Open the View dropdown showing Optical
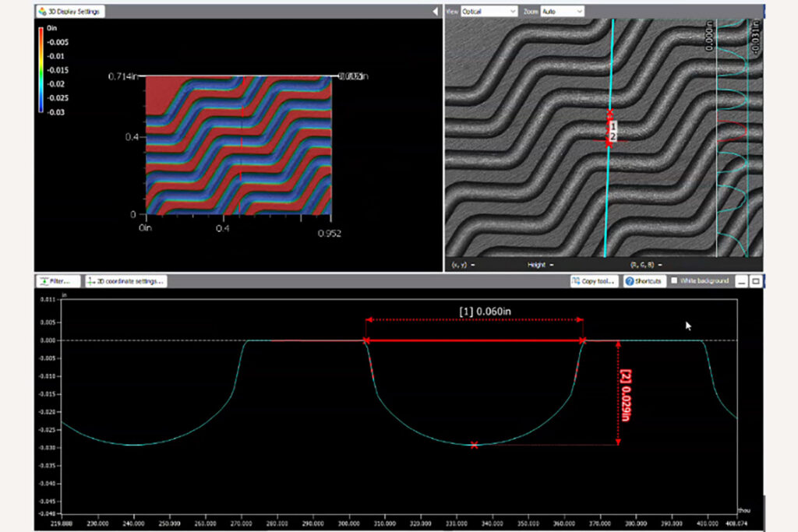The width and height of the screenshot is (798, 532). coord(489,11)
